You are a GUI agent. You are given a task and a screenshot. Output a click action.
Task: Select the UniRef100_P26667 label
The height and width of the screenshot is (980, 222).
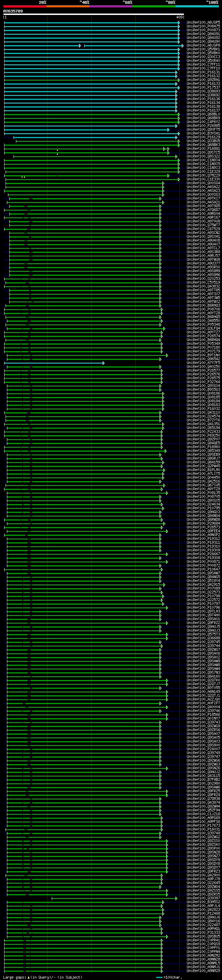click(203, 554)
